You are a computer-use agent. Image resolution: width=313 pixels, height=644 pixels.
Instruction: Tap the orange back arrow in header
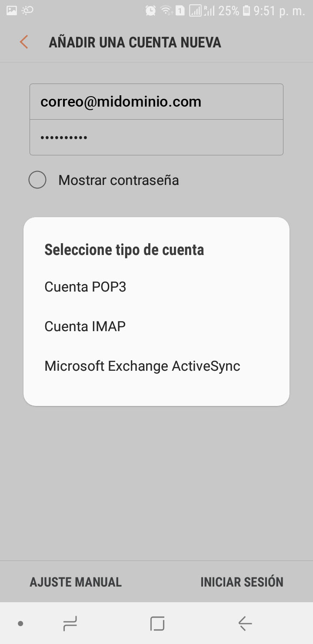coord(24,42)
